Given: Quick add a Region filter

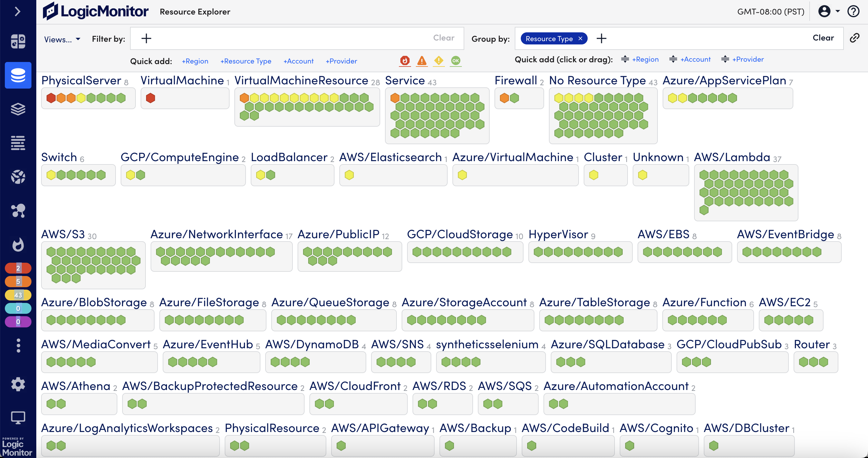Looking at the screenshot, I should (195, 61).
